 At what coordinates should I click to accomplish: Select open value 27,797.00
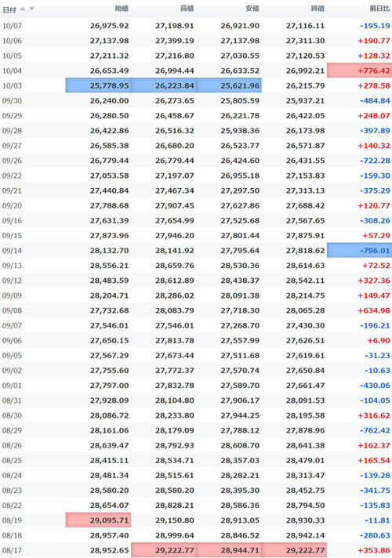109,386
